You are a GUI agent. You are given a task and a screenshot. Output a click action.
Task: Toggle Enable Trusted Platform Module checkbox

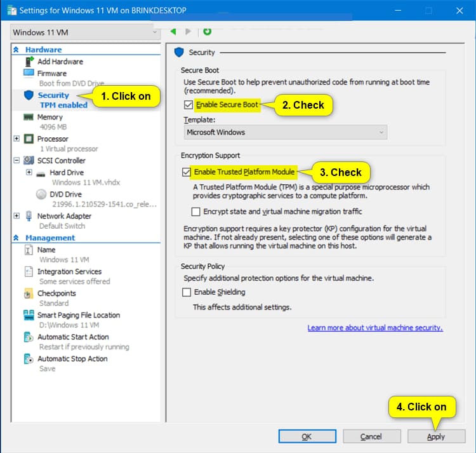[187, 172]
